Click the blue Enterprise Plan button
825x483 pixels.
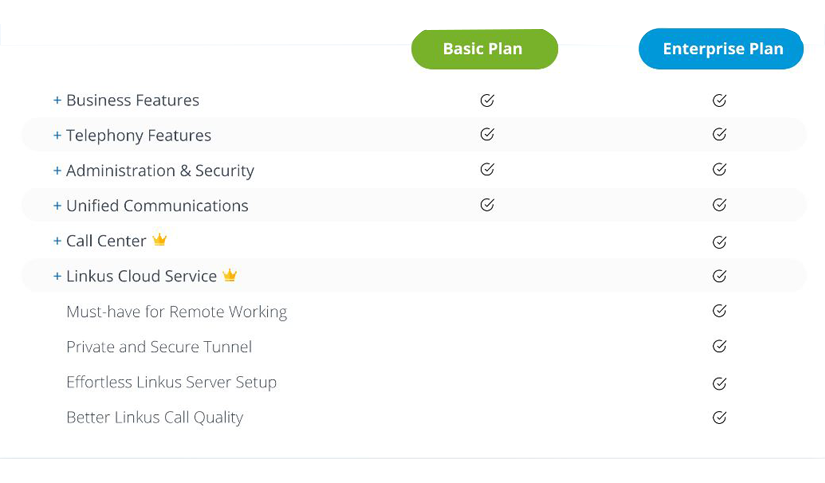[721, 49]
